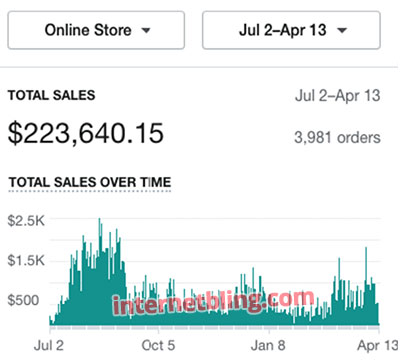400x363 pixels.
Task: Click the 3,981 orders count
Action: [337, 137]
